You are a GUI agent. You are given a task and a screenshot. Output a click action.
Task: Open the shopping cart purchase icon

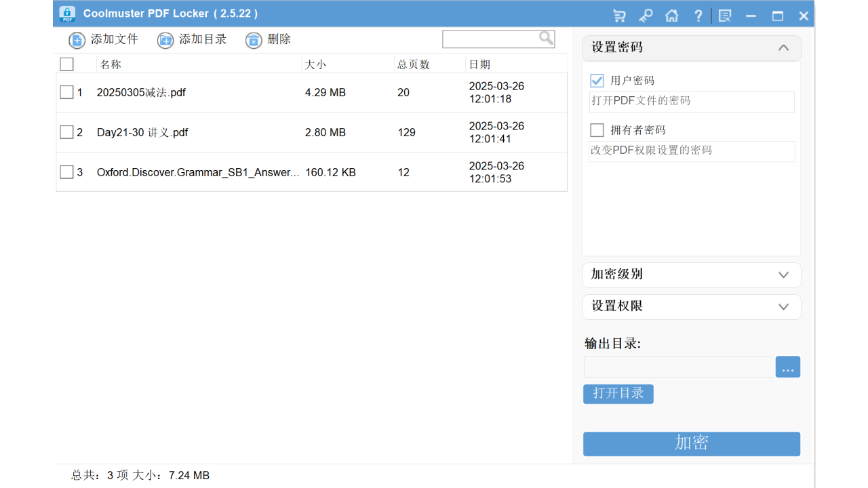coord(619,15)
